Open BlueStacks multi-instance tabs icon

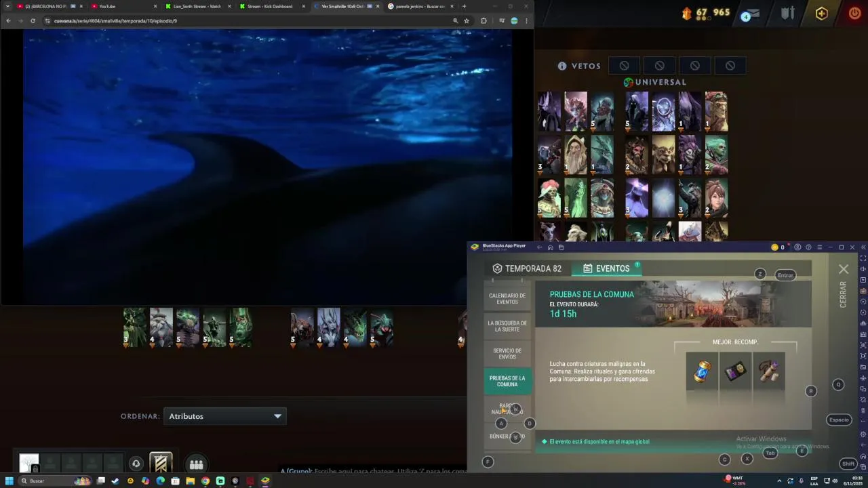561,247
